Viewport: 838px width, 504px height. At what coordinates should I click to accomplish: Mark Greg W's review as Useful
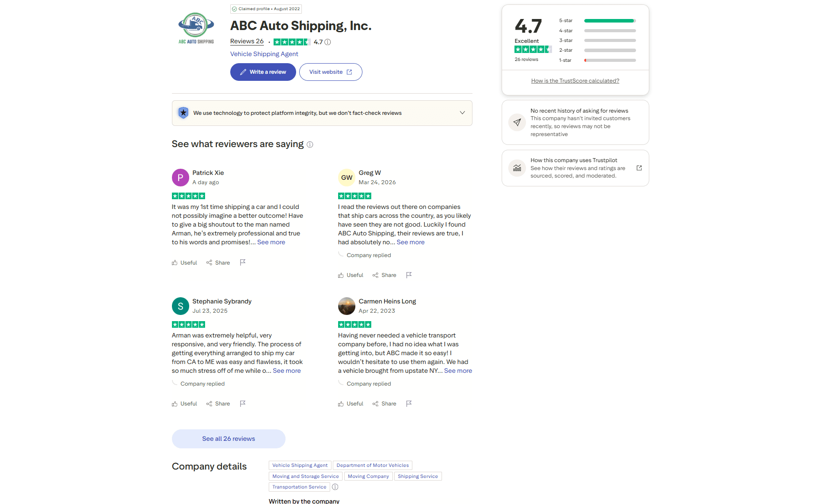pos(350,275)
